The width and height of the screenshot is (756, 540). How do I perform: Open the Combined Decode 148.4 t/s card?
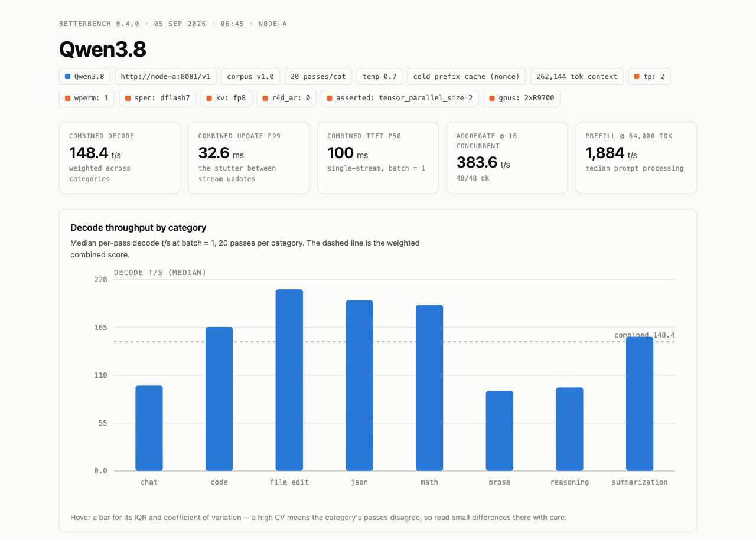pyautogui.click(x=119, y=158)
